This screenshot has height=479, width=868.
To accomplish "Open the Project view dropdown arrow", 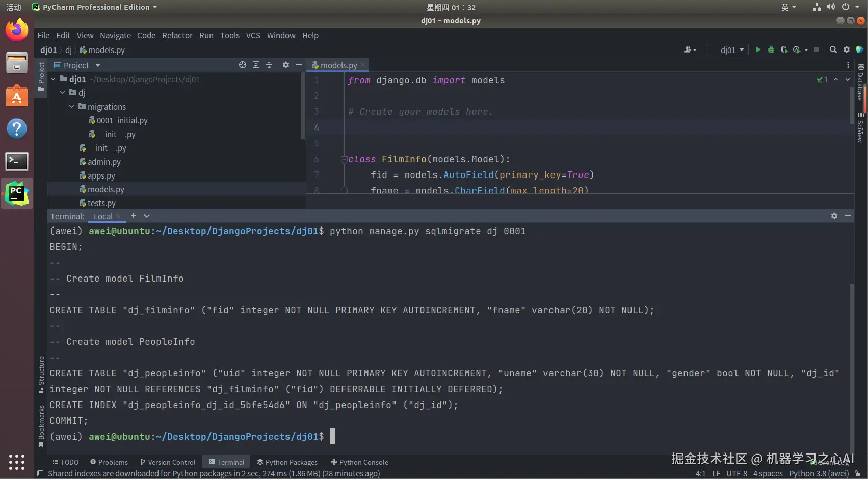I will point(98,65).
